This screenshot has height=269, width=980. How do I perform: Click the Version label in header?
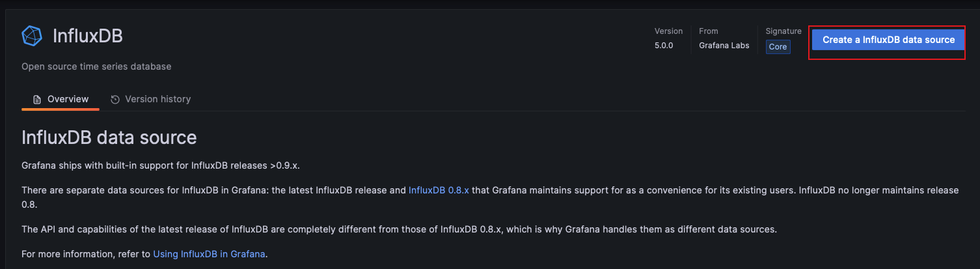(x=668, y=31)
